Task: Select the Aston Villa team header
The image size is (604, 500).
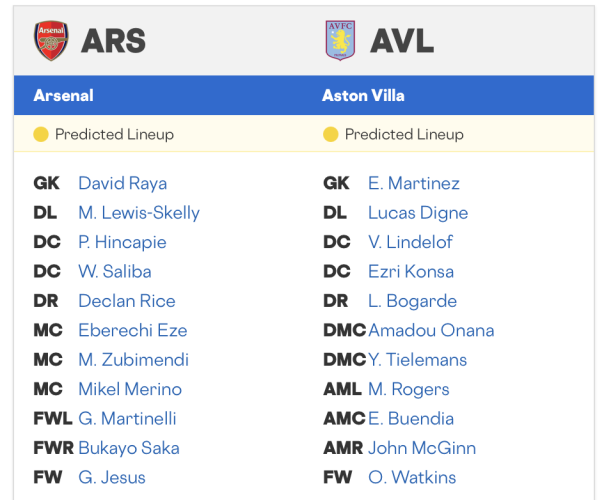Action: coord(363,96)
